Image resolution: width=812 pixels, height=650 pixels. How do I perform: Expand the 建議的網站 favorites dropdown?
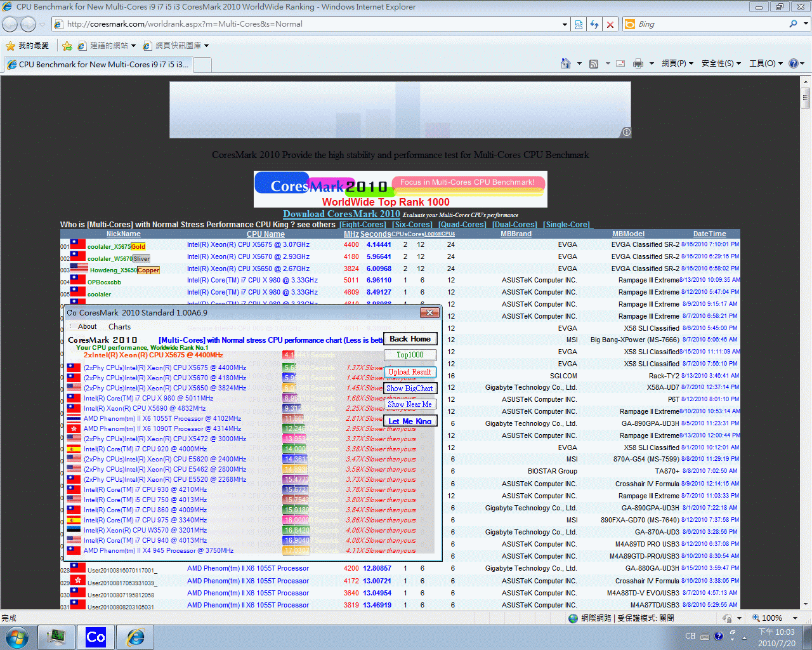pyautogui.click(x=134, y=46)
